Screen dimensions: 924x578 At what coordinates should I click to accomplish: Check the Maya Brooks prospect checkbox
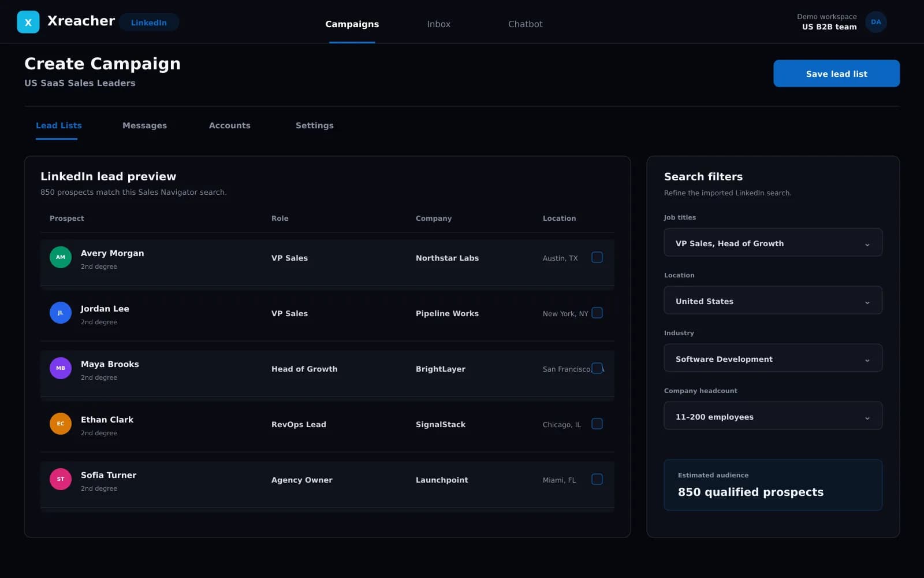coord(597,368)
